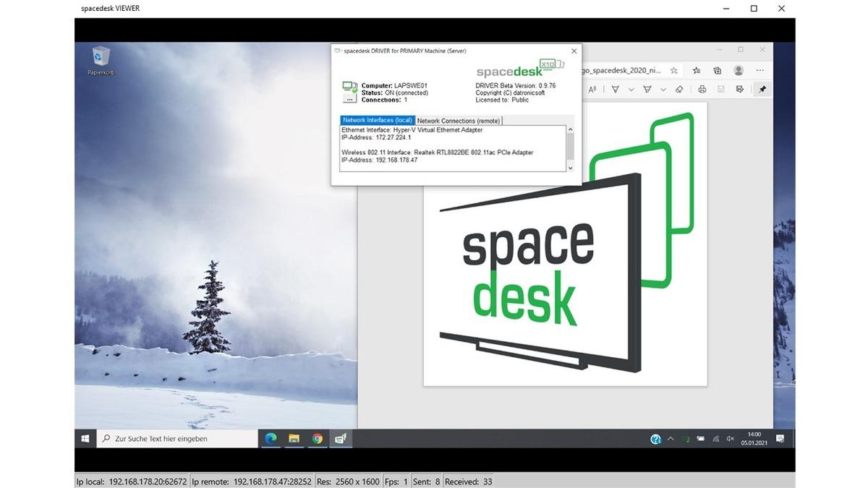Image resolution: width=868 pixels, height=488 pixels.
Task: Open Google Chrome from the taskbar
Action: [318, 438]
